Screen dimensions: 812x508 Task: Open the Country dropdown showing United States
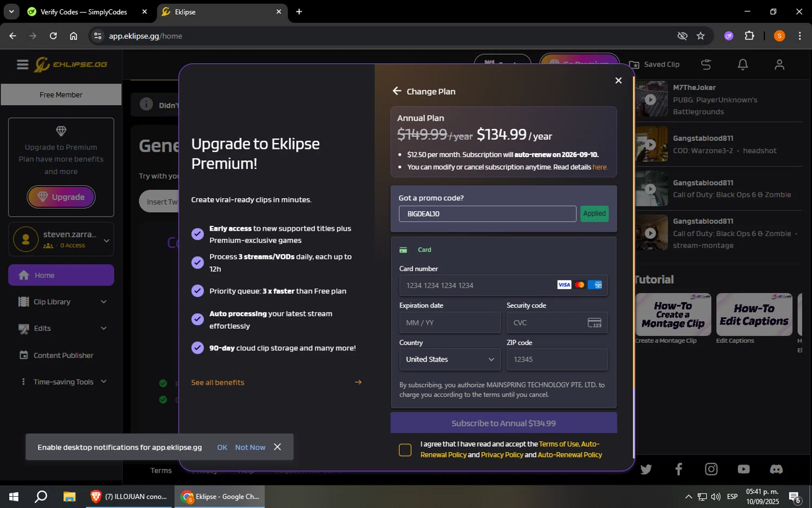[450, 360]
